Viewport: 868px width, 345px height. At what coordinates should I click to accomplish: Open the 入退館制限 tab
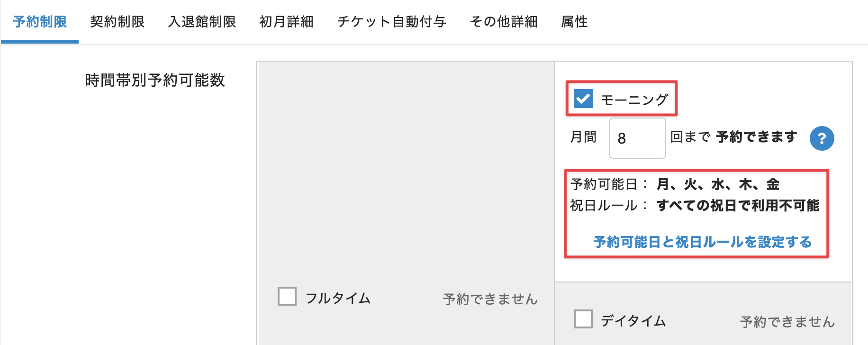pyautogui.click(x=202, y=22)
